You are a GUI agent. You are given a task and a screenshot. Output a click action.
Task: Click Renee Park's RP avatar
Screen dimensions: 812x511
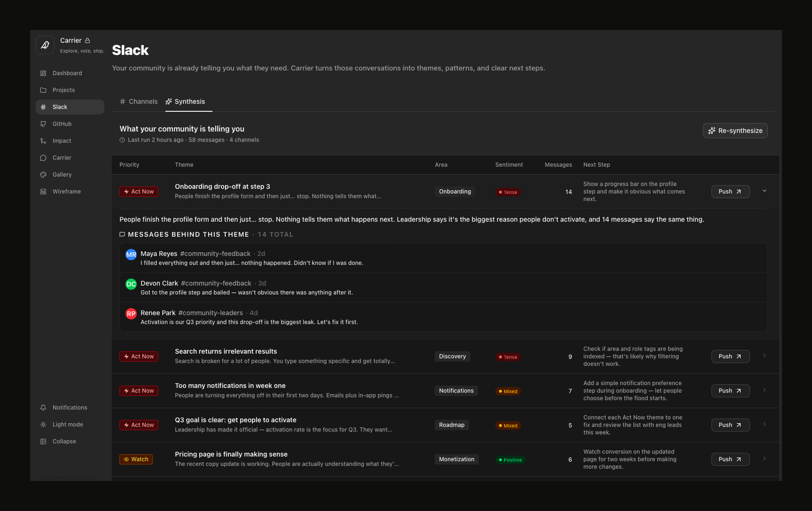(131, 314)
